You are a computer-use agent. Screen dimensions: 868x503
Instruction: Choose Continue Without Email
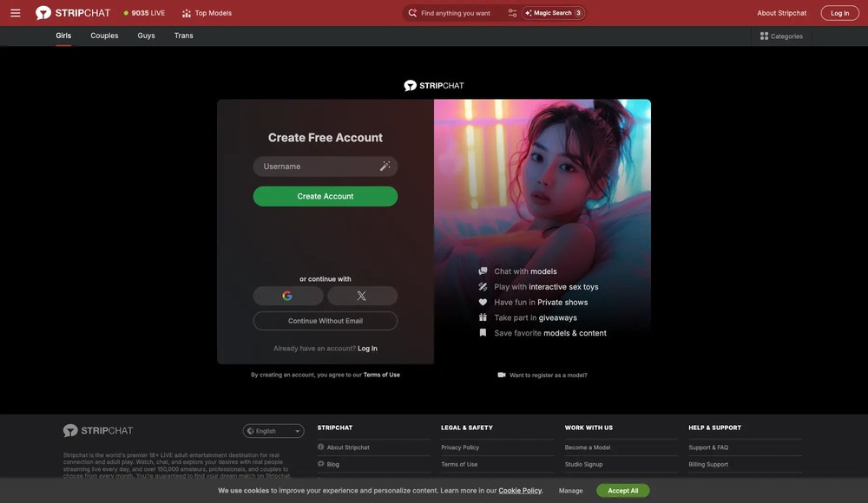click(x=325, y=321)
